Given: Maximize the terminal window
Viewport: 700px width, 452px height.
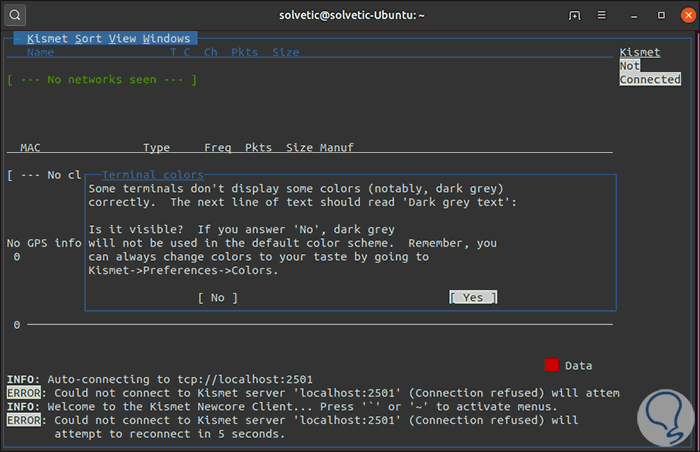Looking at the screenshot, I should coord(661,15).
